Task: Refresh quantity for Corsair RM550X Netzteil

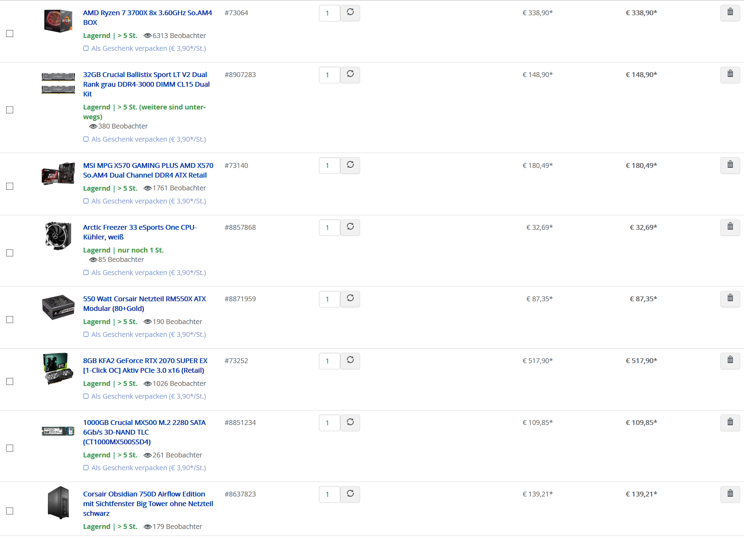Action: [350, 299]
